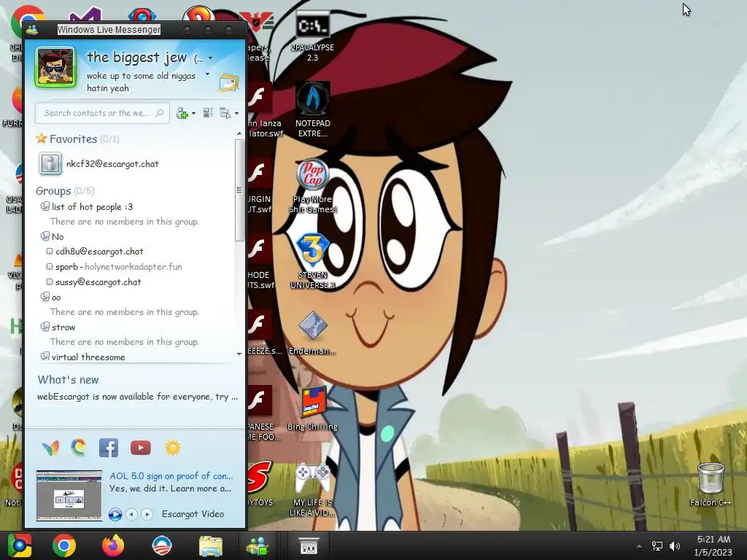Click the previous video arrow button
This screenshot has width=747, height=560.
point(132,514)
